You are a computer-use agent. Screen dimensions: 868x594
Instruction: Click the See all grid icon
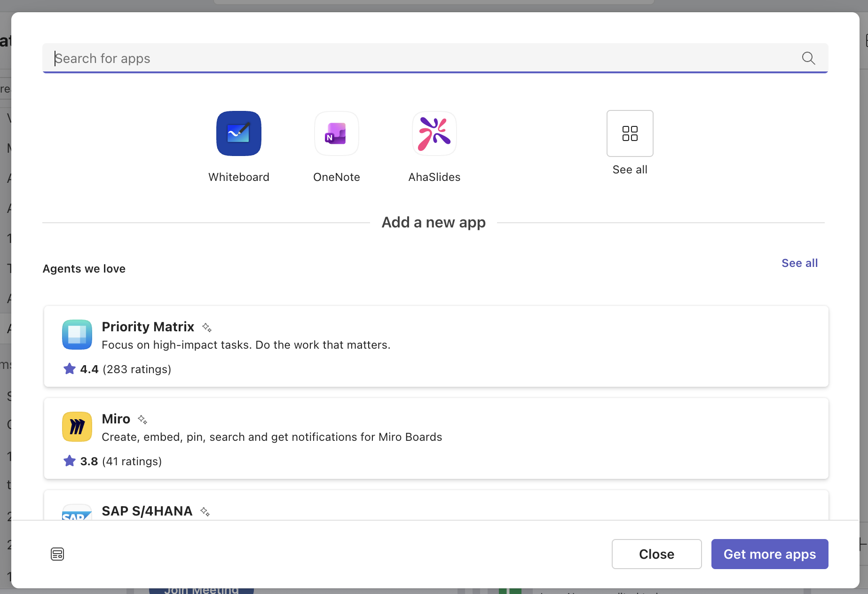(x=630, y=133)
